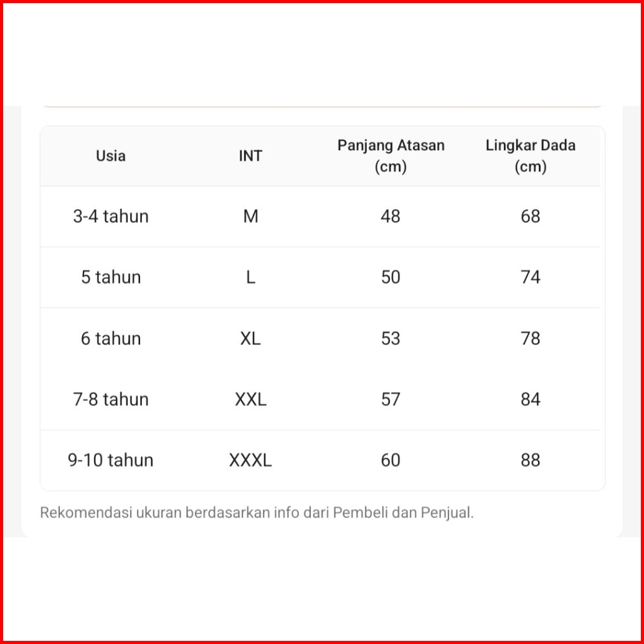Click the Panjang Atasan (cm) header
The height and width of the screenshot is (644, 644).
(391, 156)
